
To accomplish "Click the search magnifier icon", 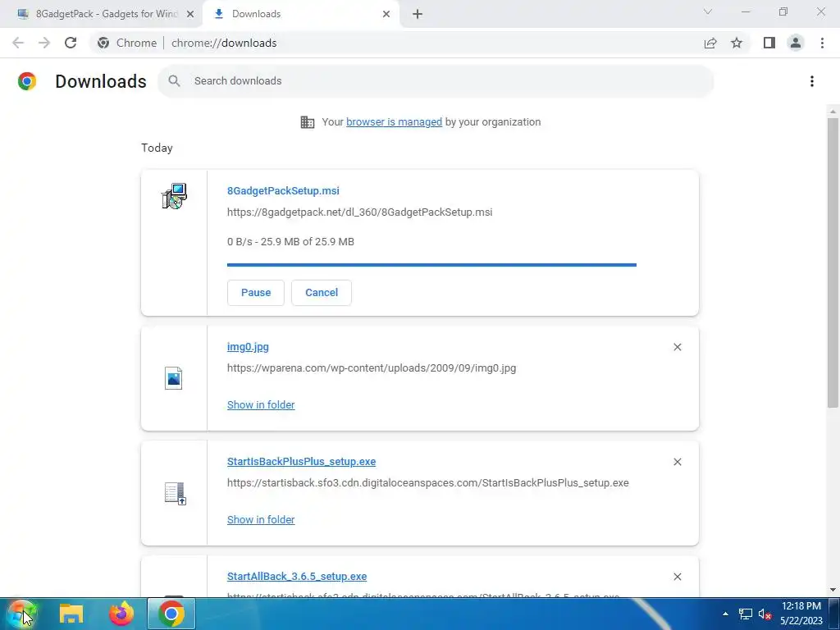I will pos(174,81).
